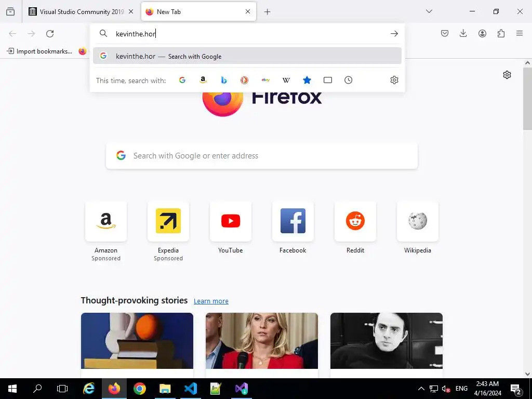This screenshot has height=399, width=532.
Task: Search in Bookmarks this time
Action: (307, 80)
